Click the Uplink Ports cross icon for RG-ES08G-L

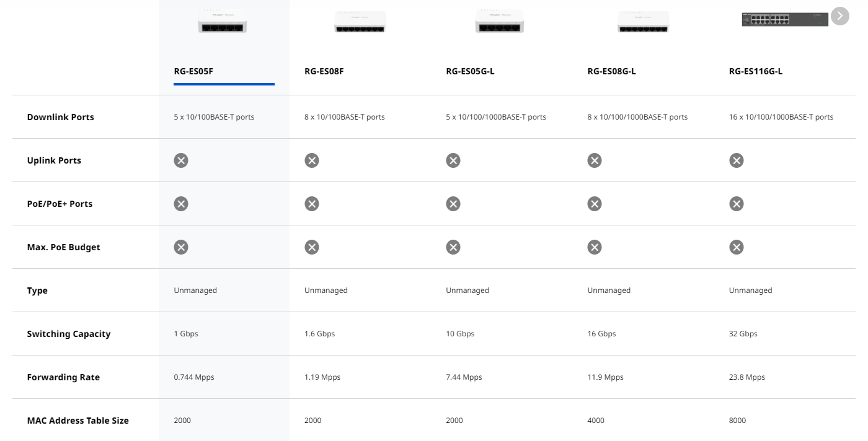594,160
